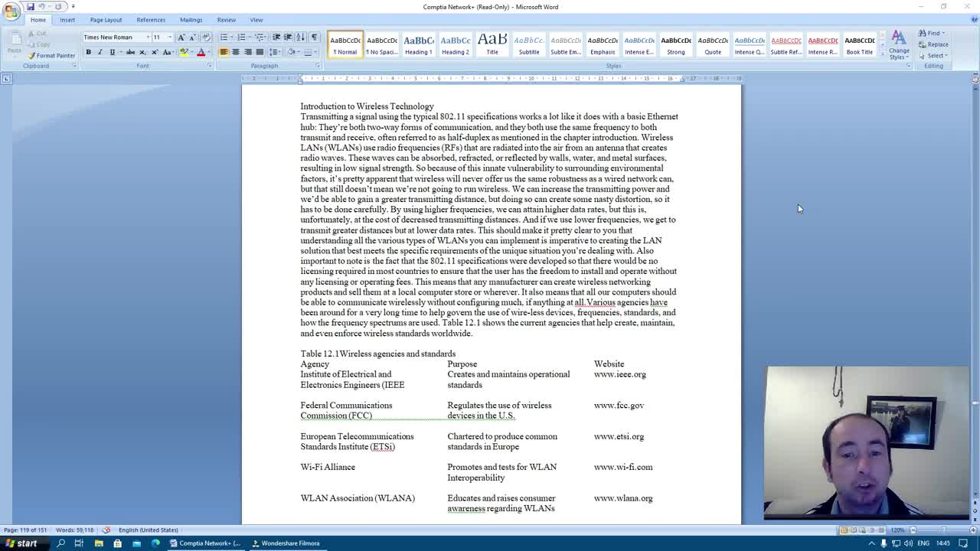980x551 pixels.
Task: Click the 120% zoom level
Action: pos(897,530)
